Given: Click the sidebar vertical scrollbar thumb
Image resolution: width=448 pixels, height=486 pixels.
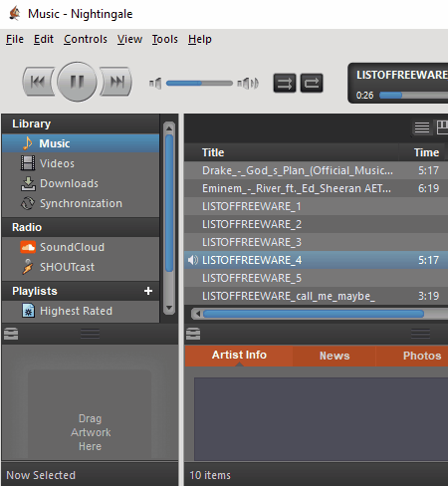Looking at the screenshot, I should (169, 203).
